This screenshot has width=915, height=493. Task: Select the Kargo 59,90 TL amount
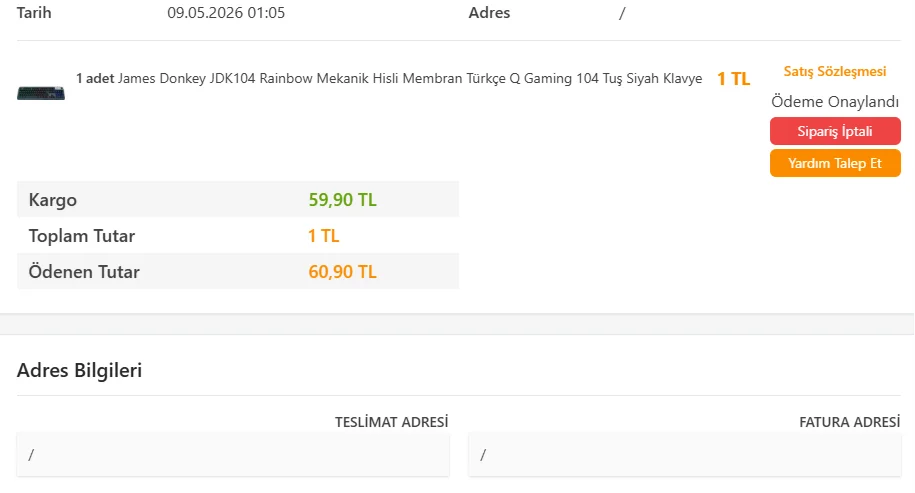(x=343, y=200)
